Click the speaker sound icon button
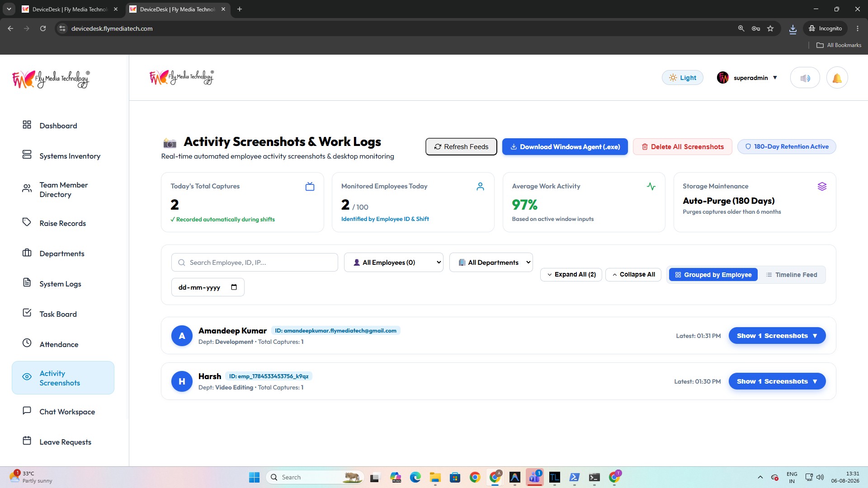The height and width of the screenshot is (488, 868). click(x=805, y=78)
